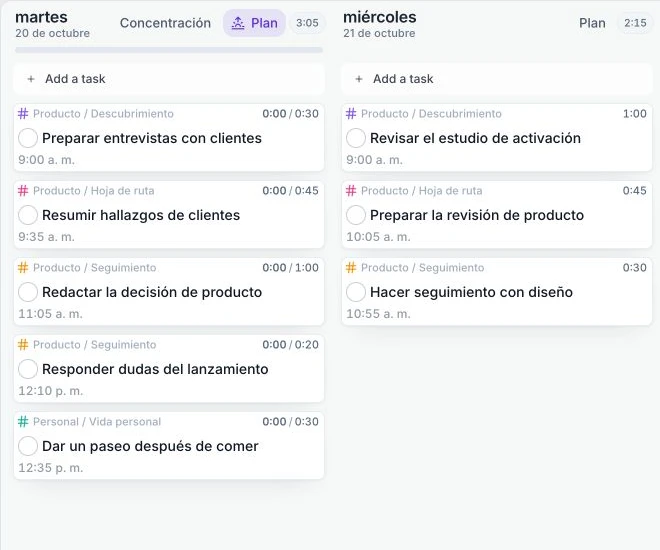Open channel Producto / Descubrimiento on Preparar entrevistas card
Screen dimensions: 660x550
[103, 114]
